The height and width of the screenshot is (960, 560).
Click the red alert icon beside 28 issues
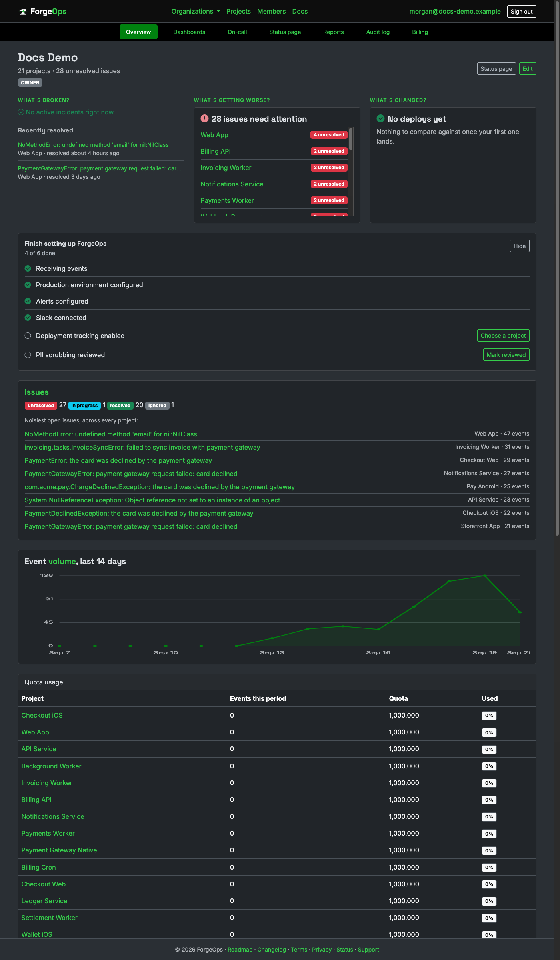[x=204, y=119]
